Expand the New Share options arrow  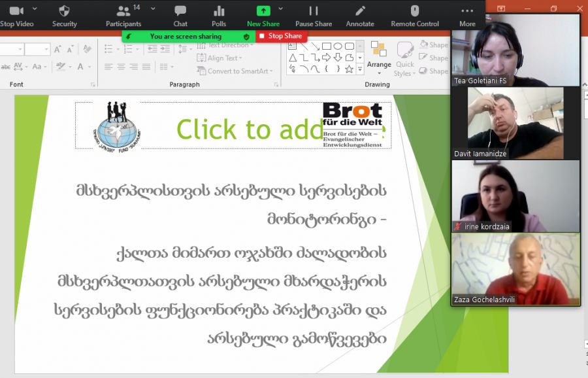280,9
